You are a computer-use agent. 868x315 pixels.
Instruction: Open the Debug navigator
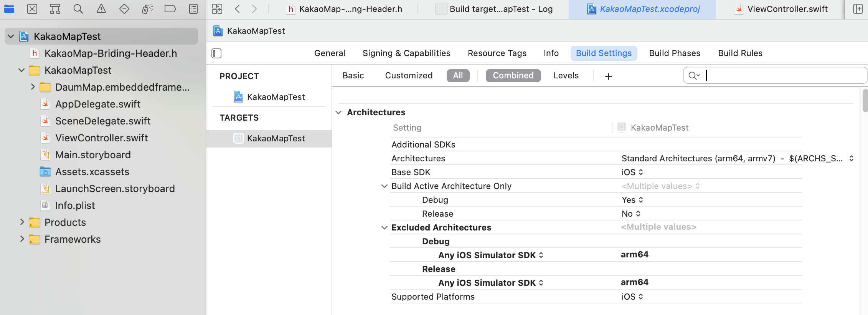click(147, 9)
